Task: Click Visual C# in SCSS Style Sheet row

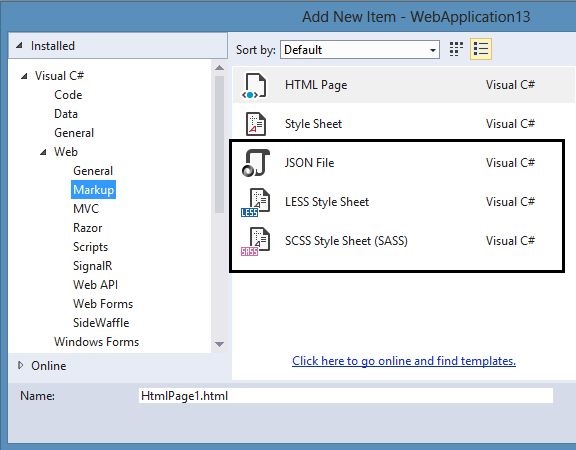Action: point(510,241)
